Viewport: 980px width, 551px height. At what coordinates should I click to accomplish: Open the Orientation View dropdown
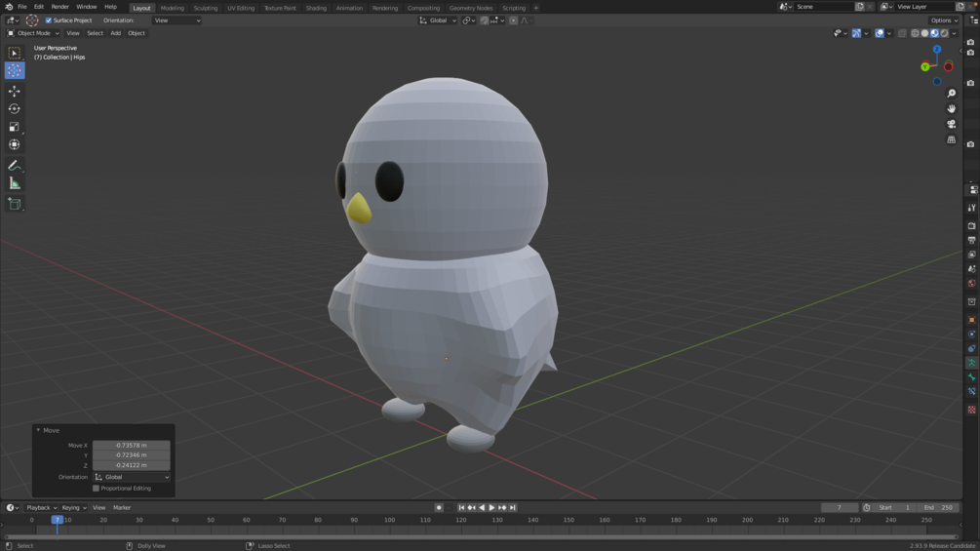pos(176,20)
